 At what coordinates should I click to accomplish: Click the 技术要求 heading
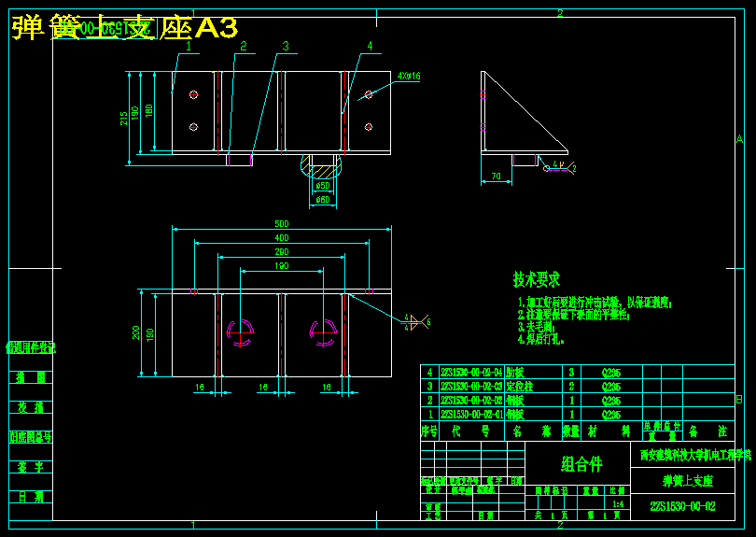click(537, 279)
